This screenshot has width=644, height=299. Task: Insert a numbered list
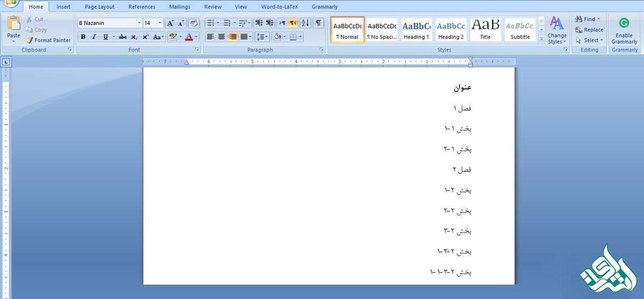point(226,23)
